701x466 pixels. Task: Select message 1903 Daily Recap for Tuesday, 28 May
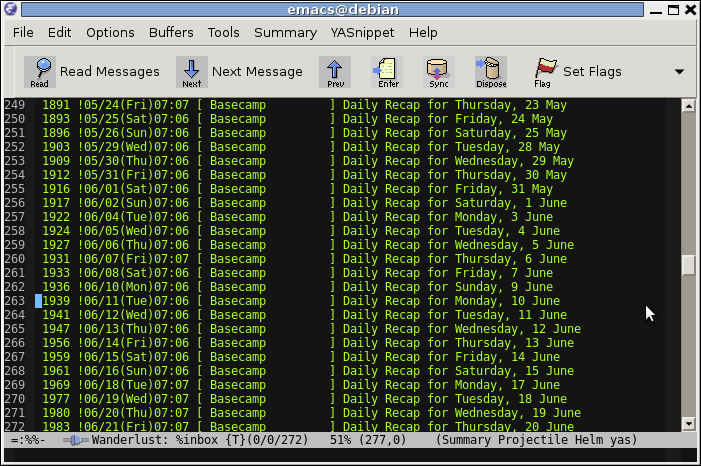pos(301,147)
